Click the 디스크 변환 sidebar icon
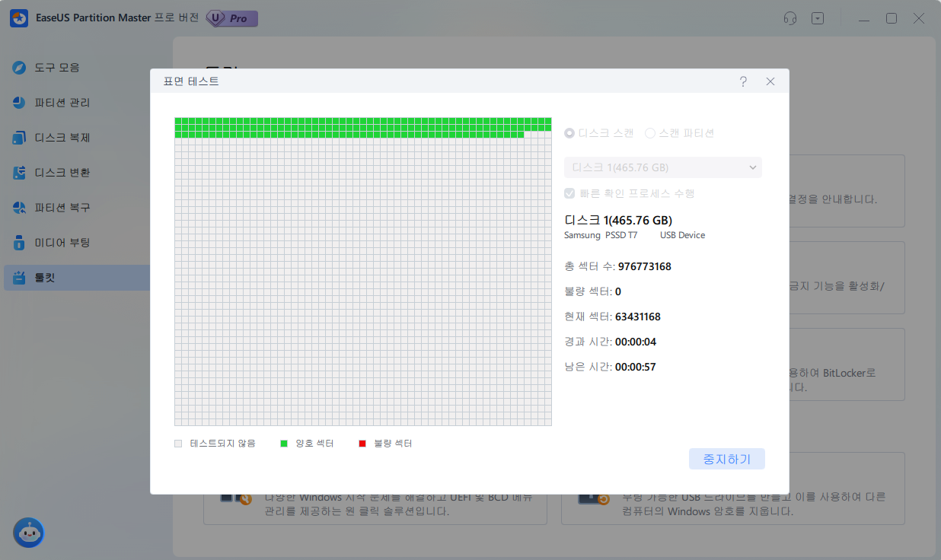Viewport: 941px width, 560px height. click(x=20, y=173)
